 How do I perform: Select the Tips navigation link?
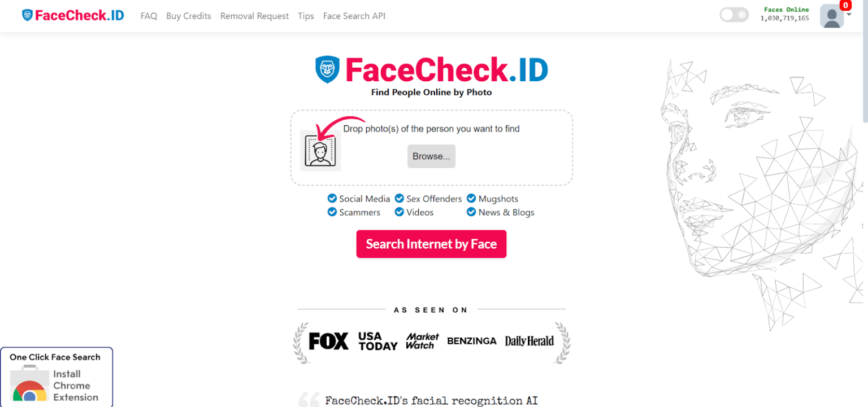306,16
